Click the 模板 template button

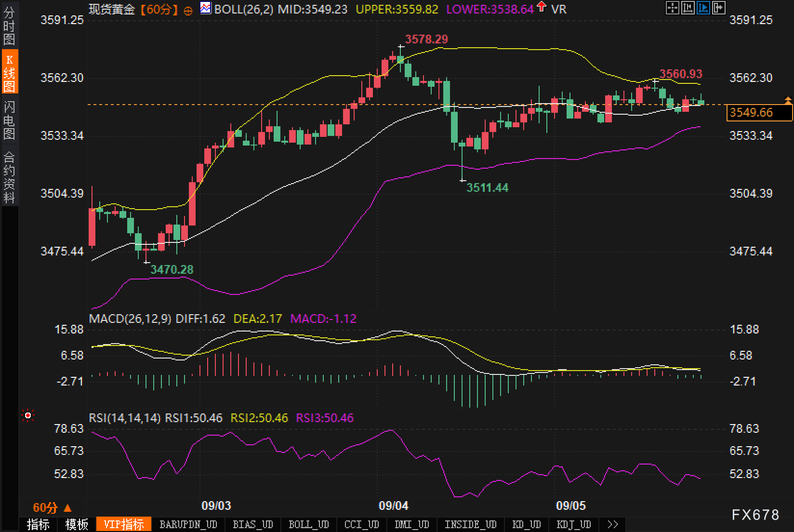click(x=77, y=524)
